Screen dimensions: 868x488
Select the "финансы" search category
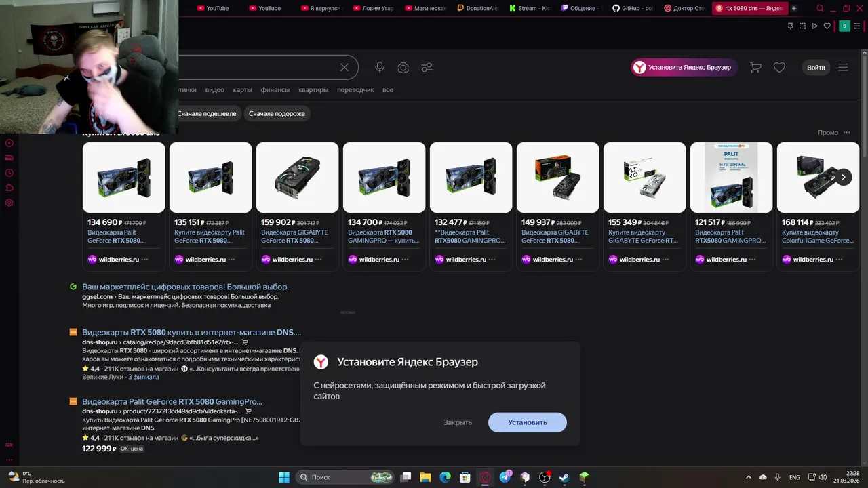(x=275, y=89)
